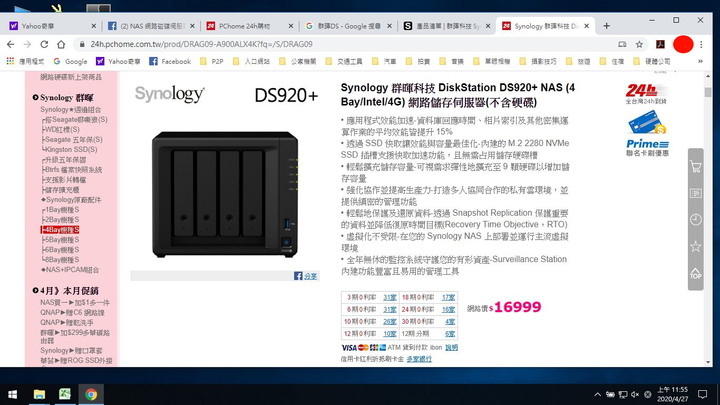Viewport: 720px width, 405px height.
Task: Switch to the PChome 24h購物 tab
Action: click(x=248, y=26)
